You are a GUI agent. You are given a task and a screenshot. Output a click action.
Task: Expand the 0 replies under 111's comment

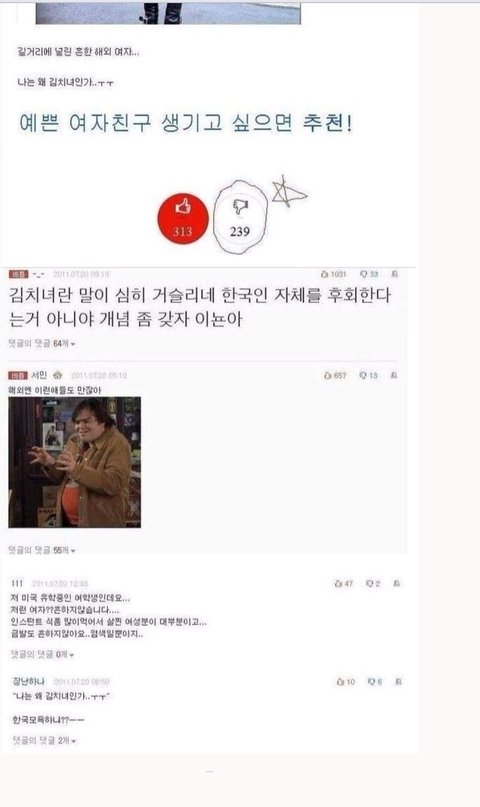(x=43, y=655)
